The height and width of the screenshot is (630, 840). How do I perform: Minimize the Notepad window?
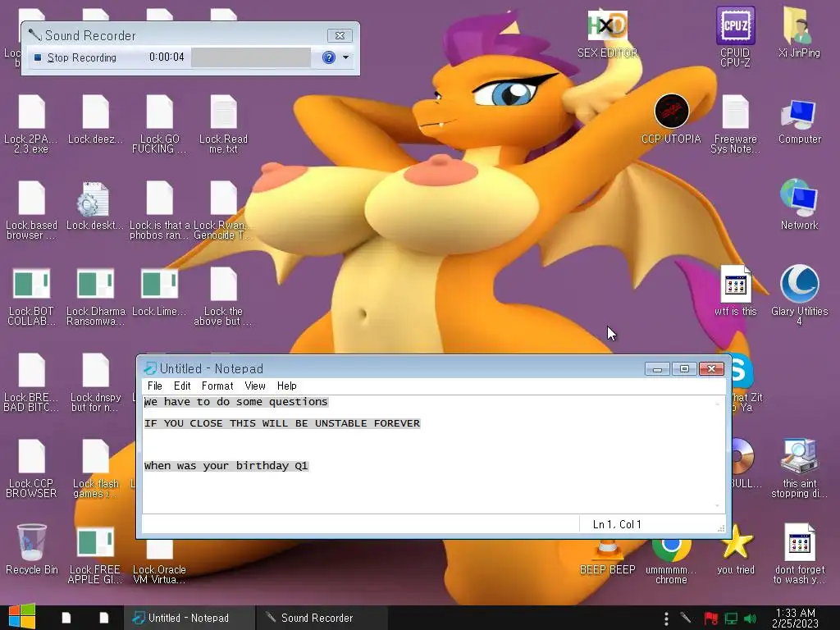click(657, 368)
